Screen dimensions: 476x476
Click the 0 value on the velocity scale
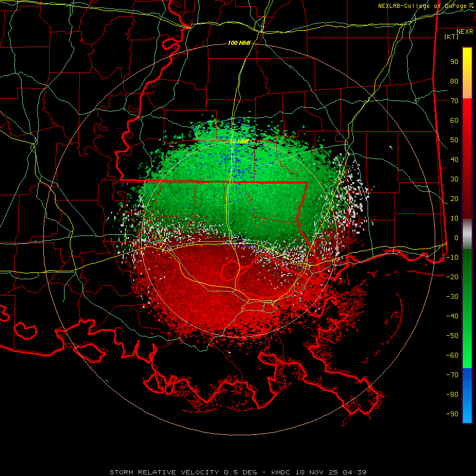tap(456, 238)
